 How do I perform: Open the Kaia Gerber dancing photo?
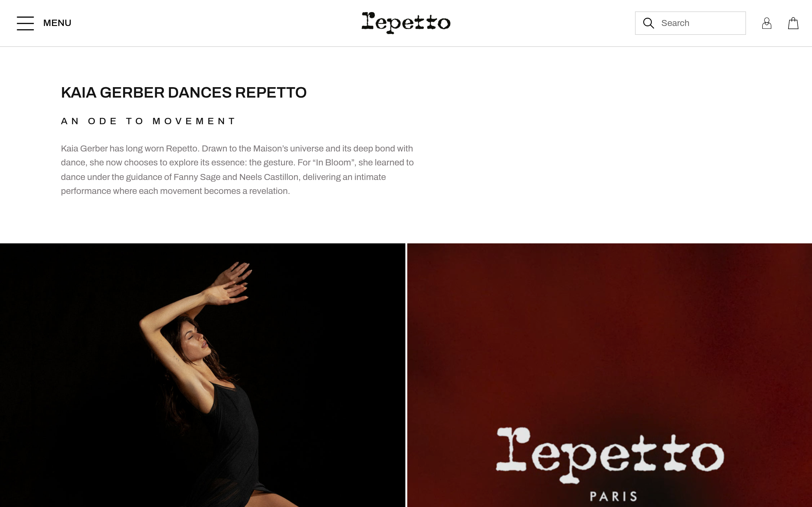(202, 375)
